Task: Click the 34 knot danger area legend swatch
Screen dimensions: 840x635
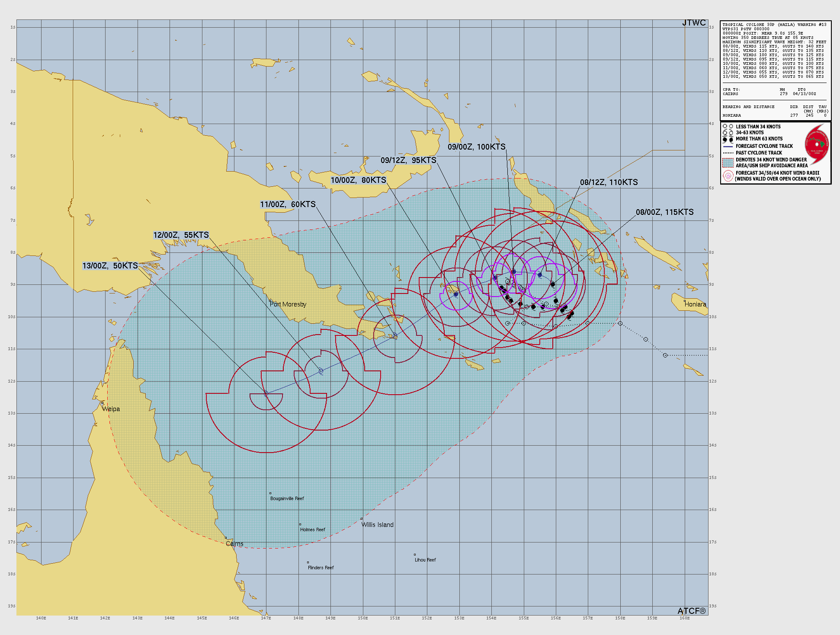Action: [728, 163]
